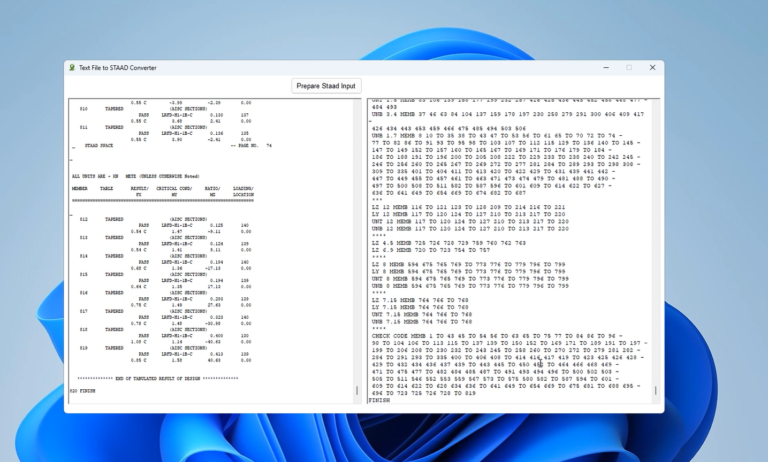The height and width of the screenshot is (462, 768).
Task: Click the 'LZ 7.15 MEMB 764' line
Action: [x=420, y=300]
